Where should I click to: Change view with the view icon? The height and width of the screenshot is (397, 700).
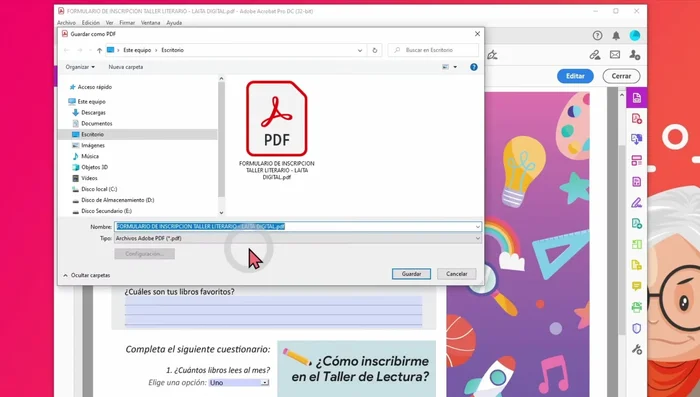click(446, 67)
